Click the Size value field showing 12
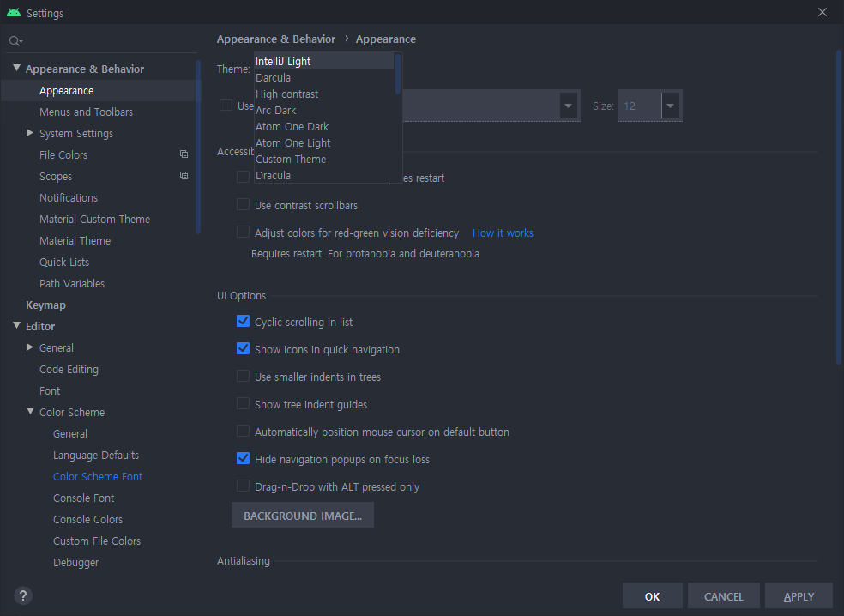The image size is (844, 616). tap(640, 106)
